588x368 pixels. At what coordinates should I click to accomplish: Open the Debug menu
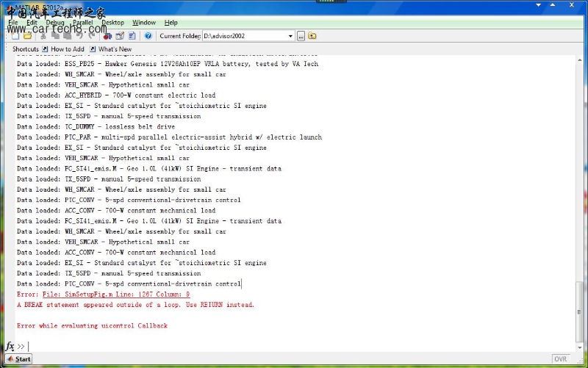point(55,23)
